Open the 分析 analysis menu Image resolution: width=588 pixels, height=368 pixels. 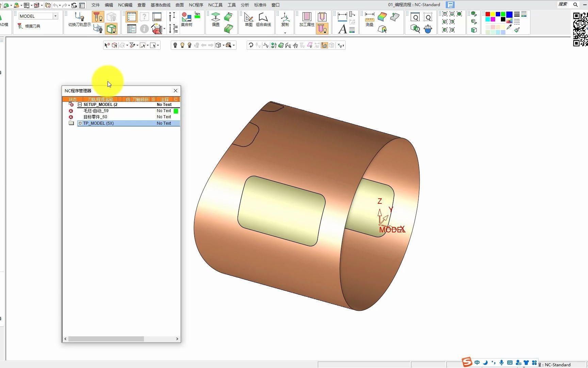[x=245, y=5]
